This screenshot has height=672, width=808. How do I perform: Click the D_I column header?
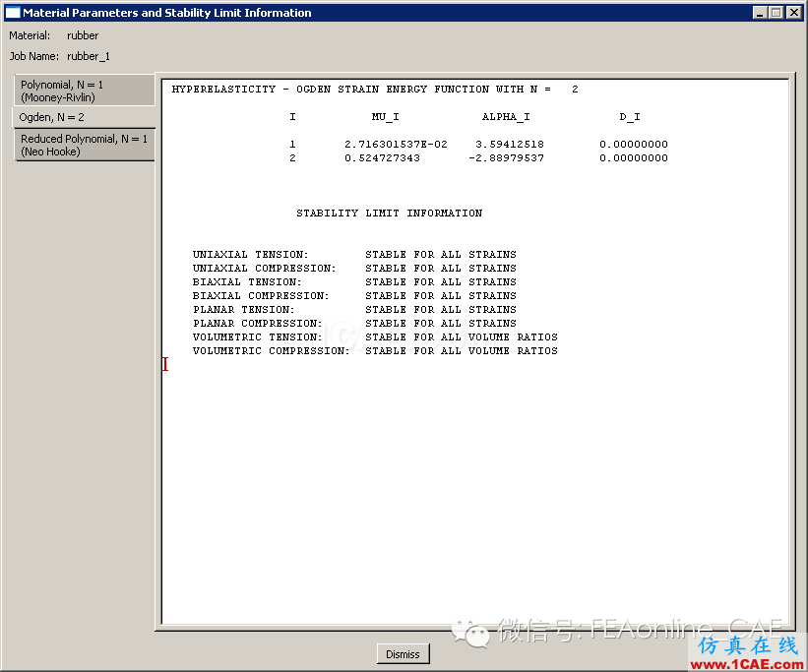click(630, 117)
